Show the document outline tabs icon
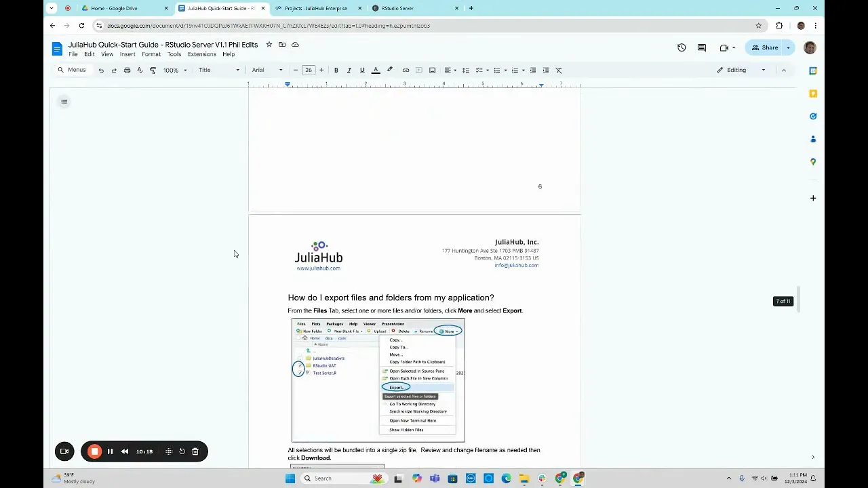Image resolution: width=868 pixels, height=488 pixels. click(64, 102)
